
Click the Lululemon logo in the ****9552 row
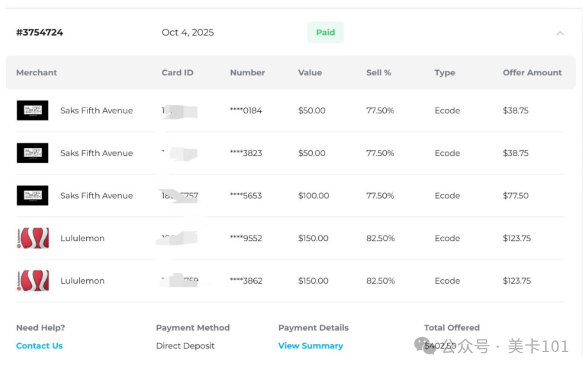pos(33,238)
